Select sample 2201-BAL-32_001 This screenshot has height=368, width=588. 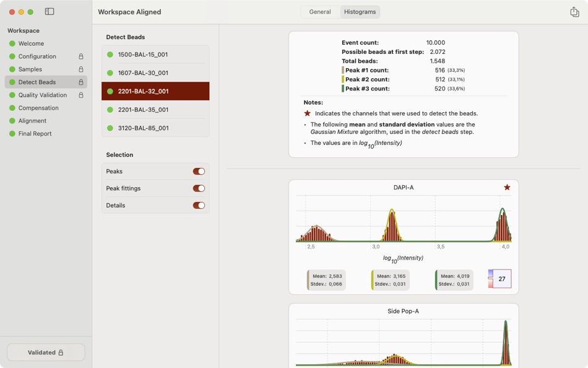(155, 91)
